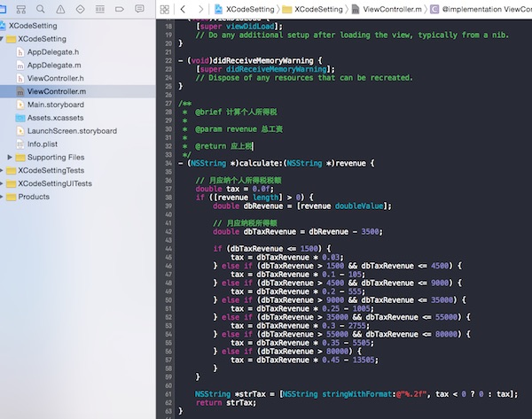Go back with the editor back arrow
The height and width of the screenshot is (419, 532).
pyautogui.click(x=183, y=9)
